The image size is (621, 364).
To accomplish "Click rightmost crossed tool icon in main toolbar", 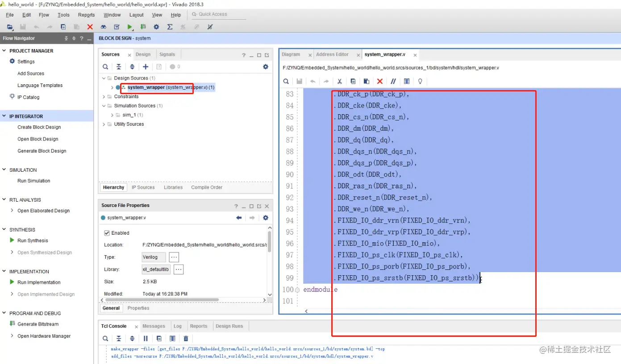I will [x=210, y=27].
